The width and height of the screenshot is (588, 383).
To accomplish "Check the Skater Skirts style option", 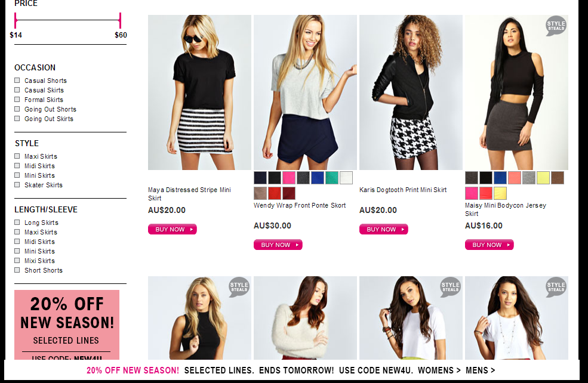I will pyautogui.click(x=17, y=184).
